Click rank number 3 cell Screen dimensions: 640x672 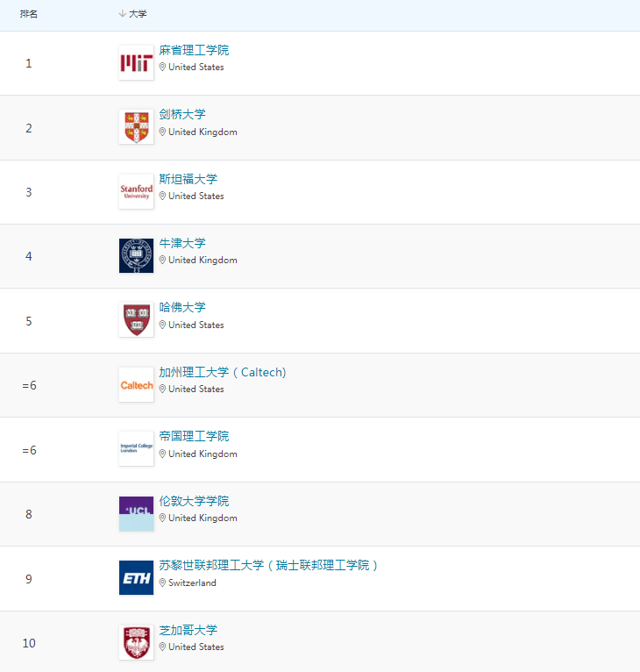[29, 192]
